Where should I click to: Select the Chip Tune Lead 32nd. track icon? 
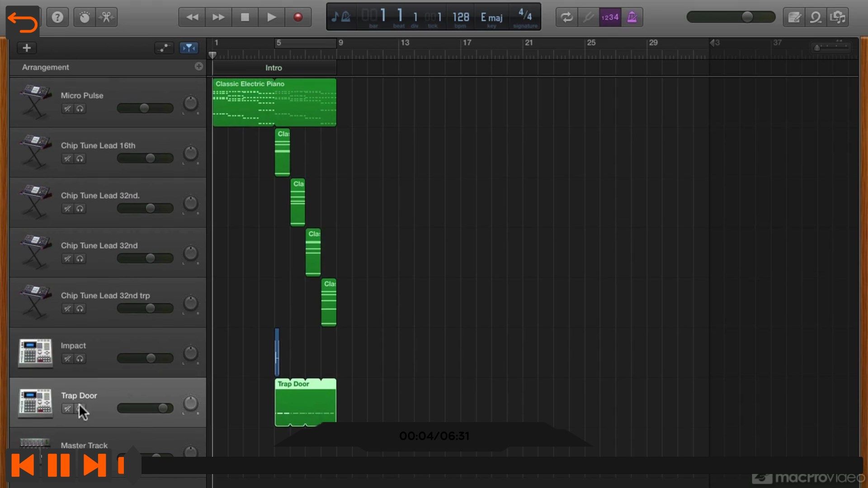pyautogui.click(x=35, y=202)
